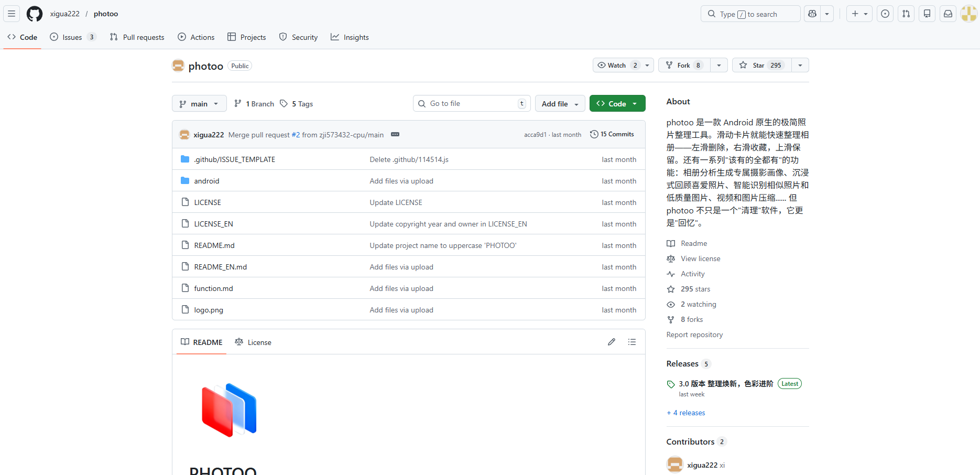Expand the Add file dropdown
This screenshot has width=980, height=475.
pyautogui.click(x=560, y=104)
